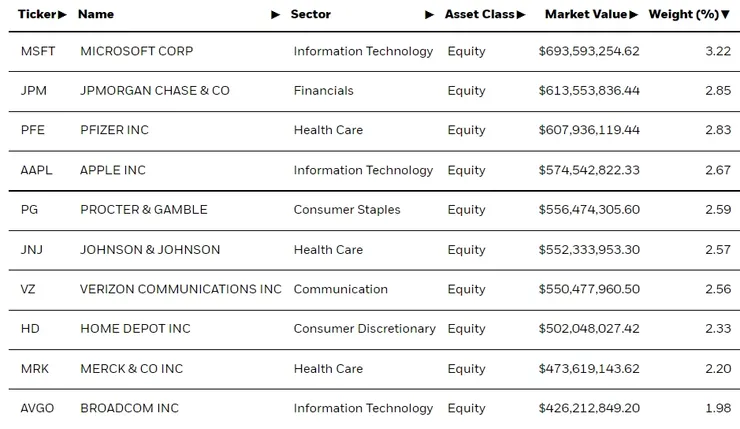Select the JOHNSON & JOHNSON row
Image resolution: width=740 pixels, height=429 pixels.
tap(150, 250)
